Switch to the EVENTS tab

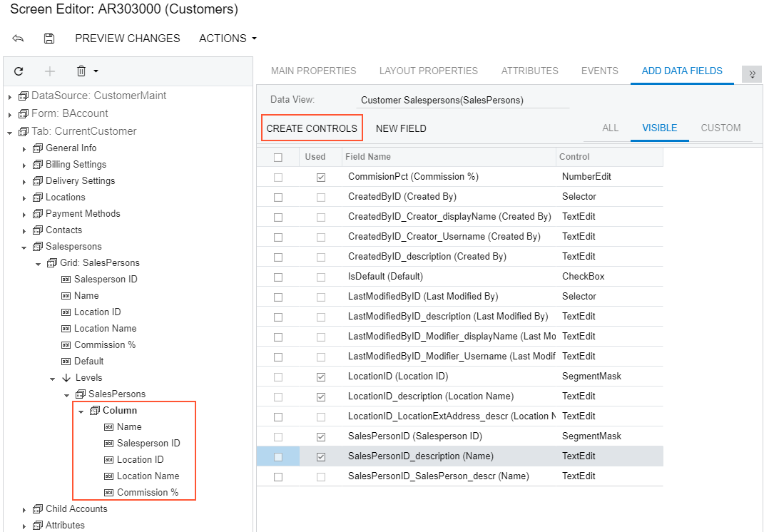[x=599, y=71]
